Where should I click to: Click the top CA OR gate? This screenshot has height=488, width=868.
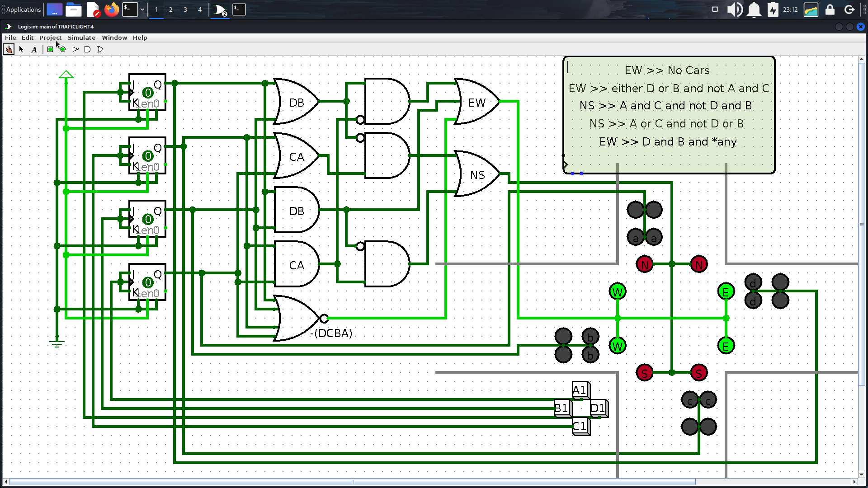click(x=296, y=155)
